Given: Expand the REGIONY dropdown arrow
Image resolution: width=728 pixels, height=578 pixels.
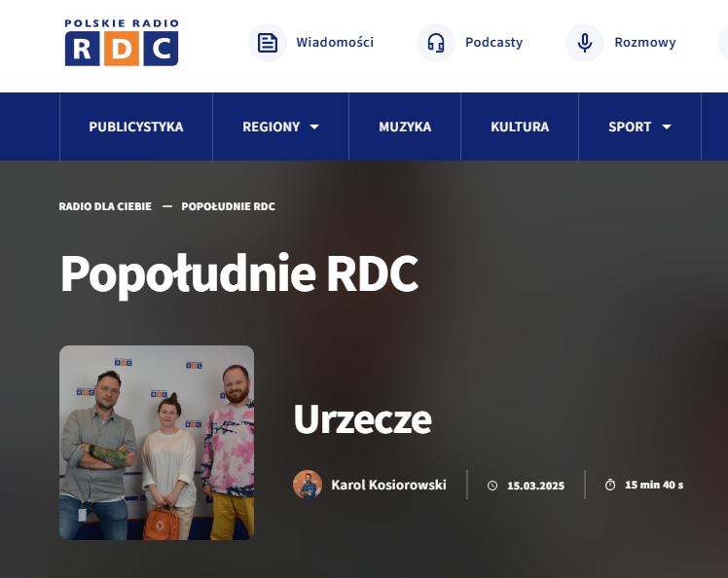Looking at the screenshot, I should click(x=314, y=126).
